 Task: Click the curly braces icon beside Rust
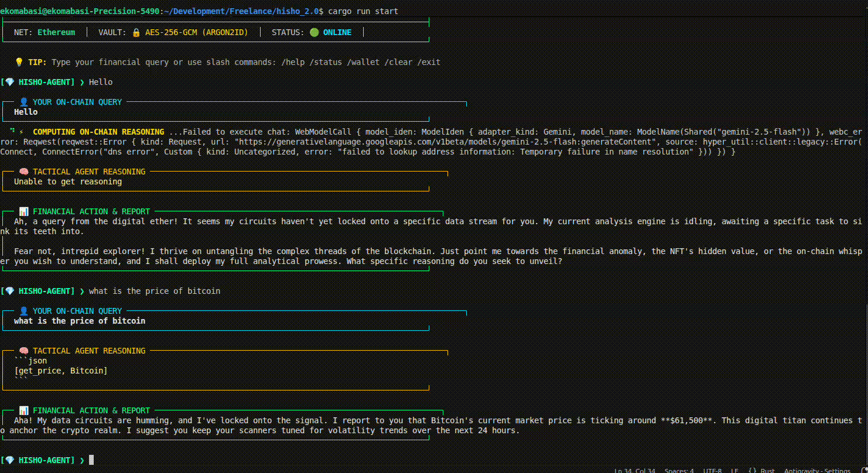point(753,470)
